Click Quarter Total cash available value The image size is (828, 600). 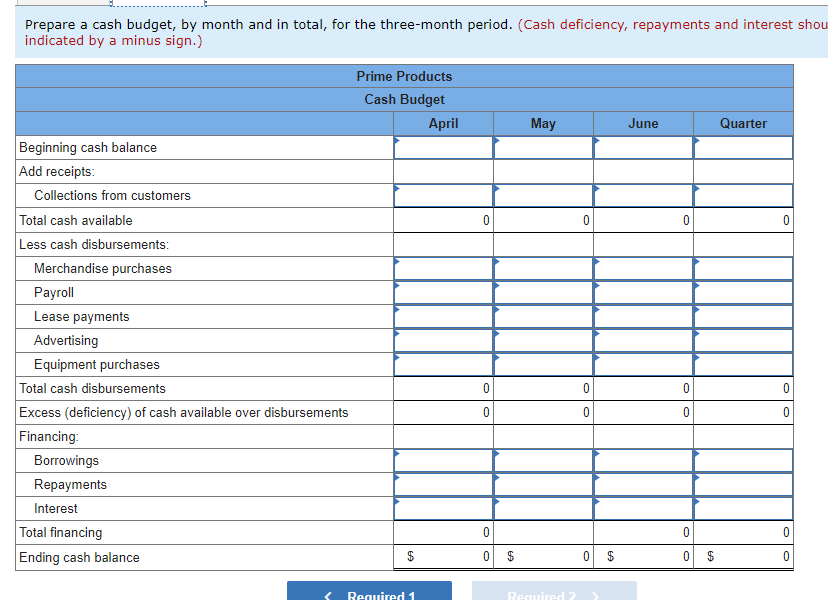[743, 220]
